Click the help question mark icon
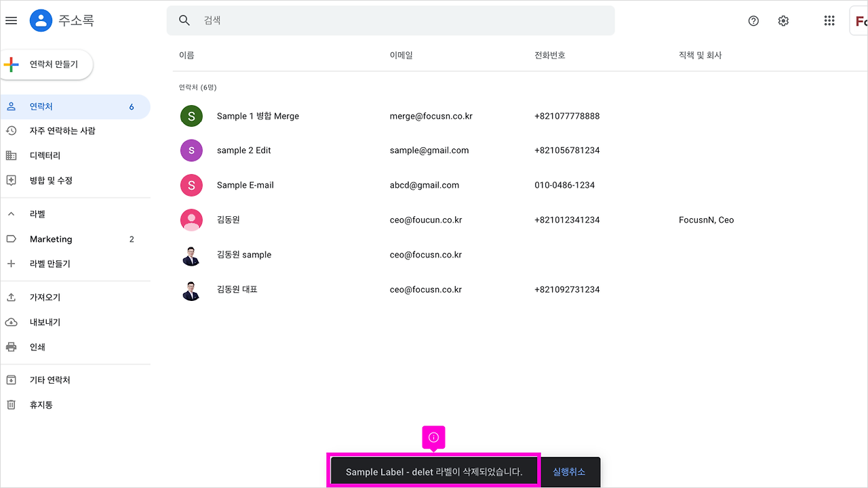The height and width of the screenshot is (488, 868). (x=753, y=20)
